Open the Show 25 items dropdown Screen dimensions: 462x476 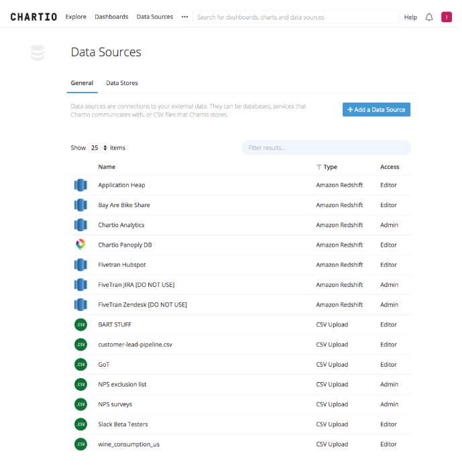(x=99, y=148)
